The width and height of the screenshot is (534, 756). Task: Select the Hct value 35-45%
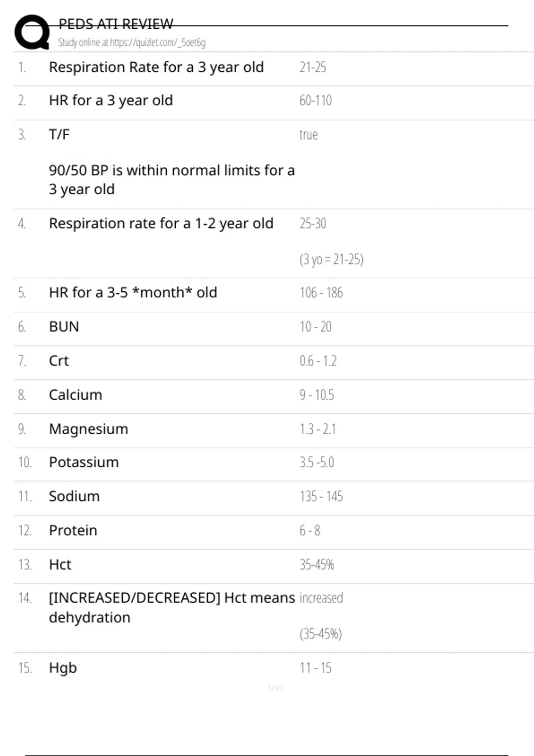point(316,565)
